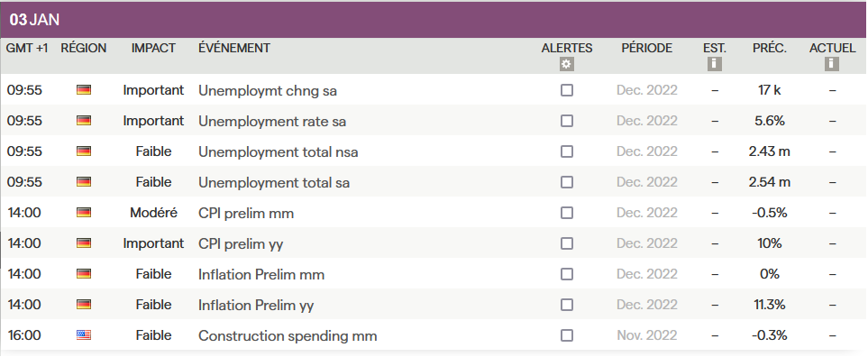The width and height of the screenshot is (868, 357).
Task: Click the info icon under EST.
Action: coord(715,64)
